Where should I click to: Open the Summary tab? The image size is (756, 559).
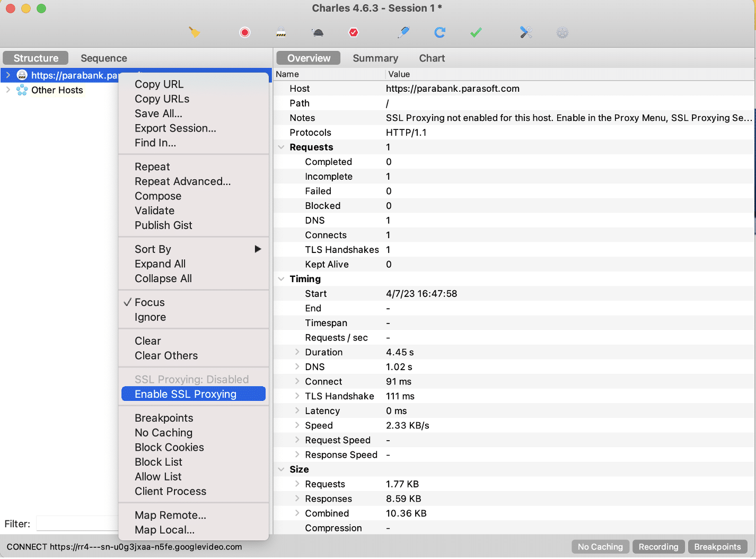coord(375,58)
